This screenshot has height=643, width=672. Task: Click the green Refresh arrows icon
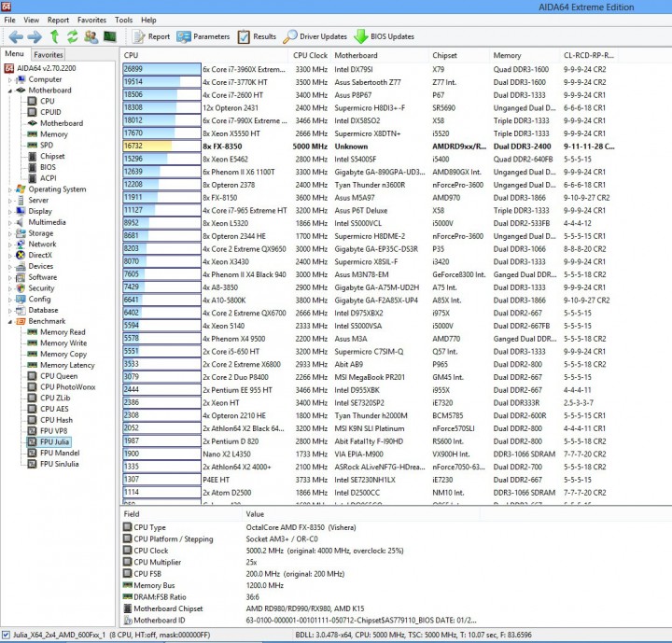[x=73, y=37]
